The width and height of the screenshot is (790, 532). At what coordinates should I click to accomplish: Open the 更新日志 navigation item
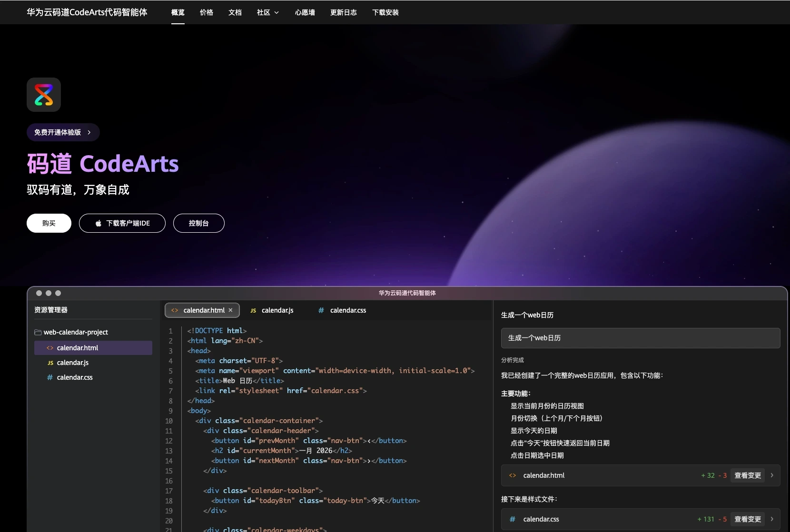(x=344, y=12)
